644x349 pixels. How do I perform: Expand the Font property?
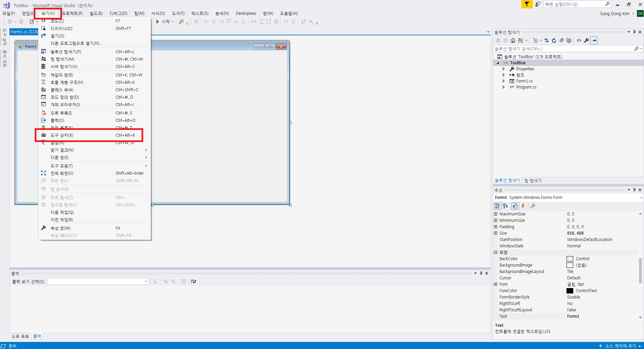coord(496,284)
